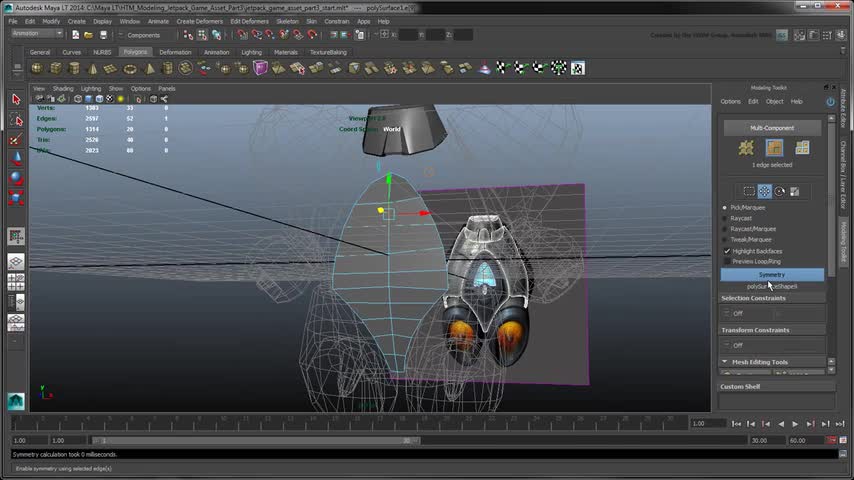
Task: Collapse the Mesh Editing Tools section
Action: pyautogui.click(x=724, y=362)
